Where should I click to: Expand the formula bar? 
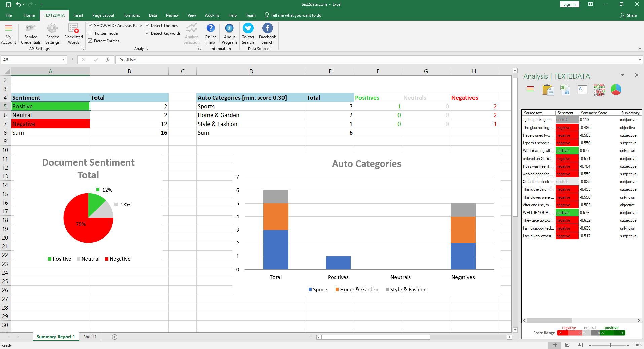[640, 60]
